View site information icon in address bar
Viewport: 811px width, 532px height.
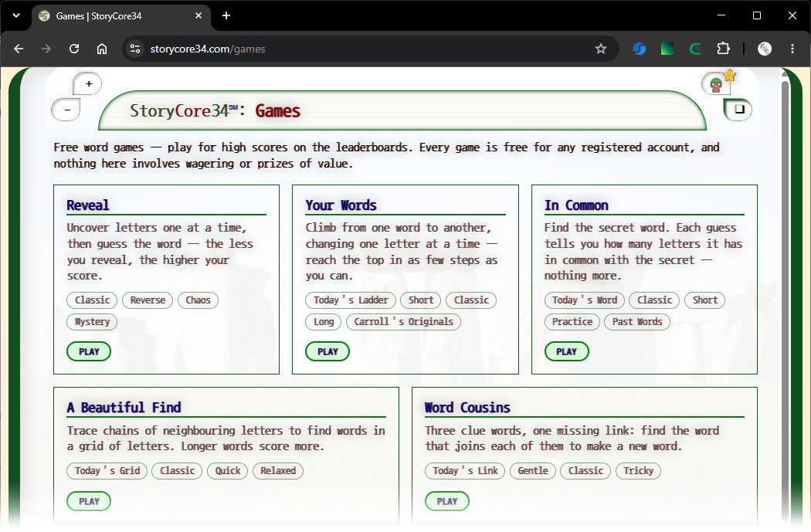135,49
